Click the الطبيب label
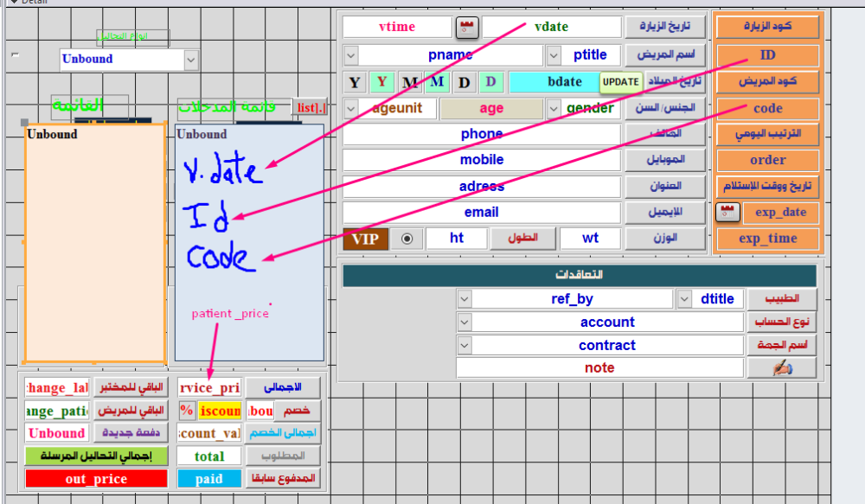The height and width of the screenshot is (504, 865). click(782, 299)
